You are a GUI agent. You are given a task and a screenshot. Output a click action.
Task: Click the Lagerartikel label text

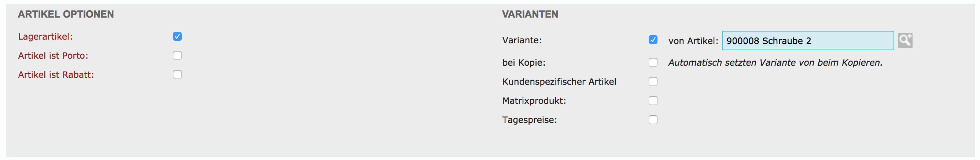(45, 37)
